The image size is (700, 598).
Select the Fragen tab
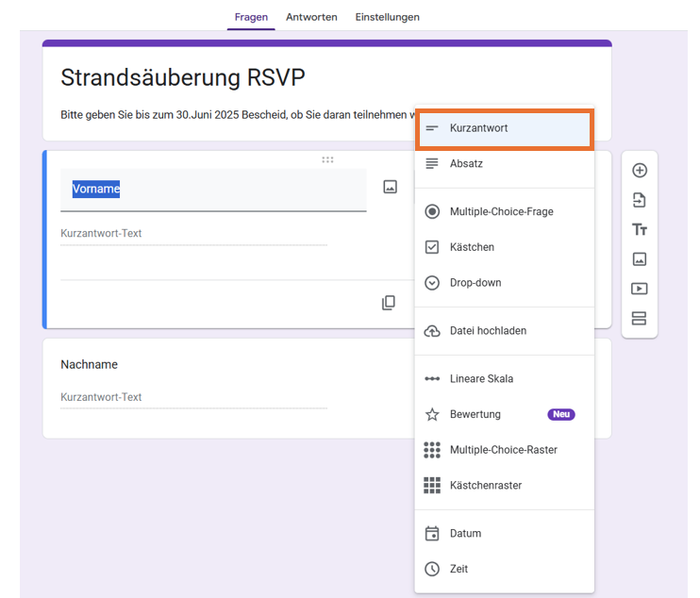click(251, 17)
